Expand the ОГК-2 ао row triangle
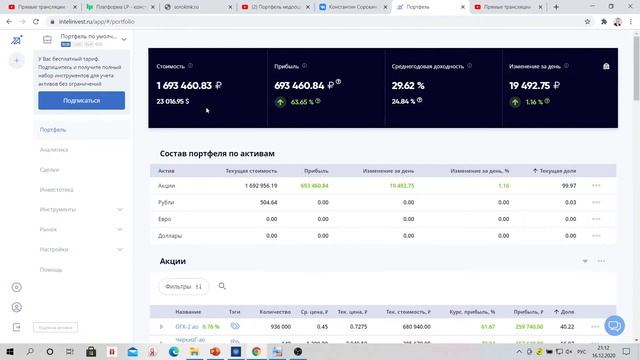 pos(161,327)
